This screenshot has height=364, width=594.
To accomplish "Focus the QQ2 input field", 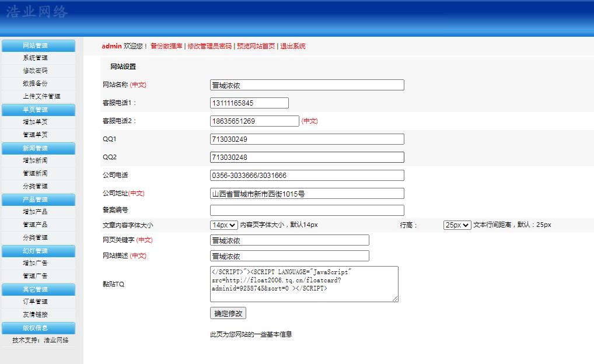I will (308, 157).
